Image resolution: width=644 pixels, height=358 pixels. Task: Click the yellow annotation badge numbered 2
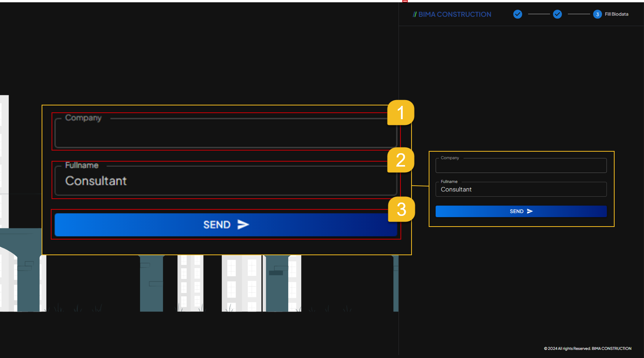point(400,160)
